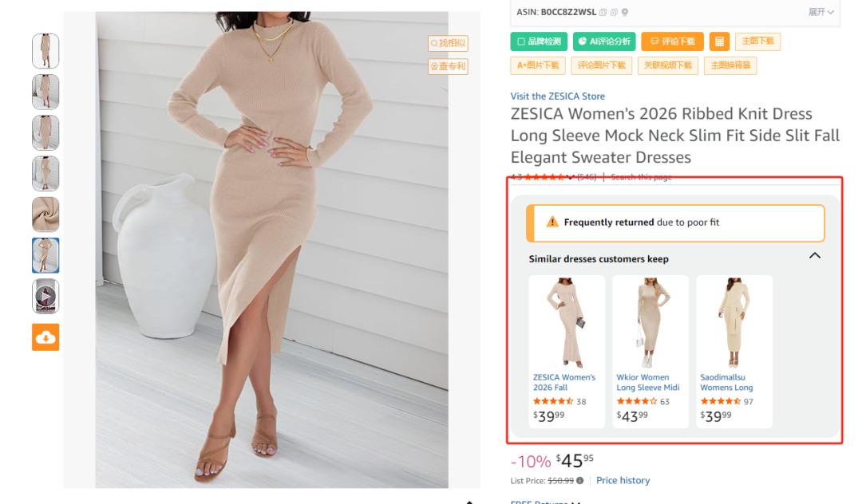Collapse the Similar dresses customers keep section

814,256
